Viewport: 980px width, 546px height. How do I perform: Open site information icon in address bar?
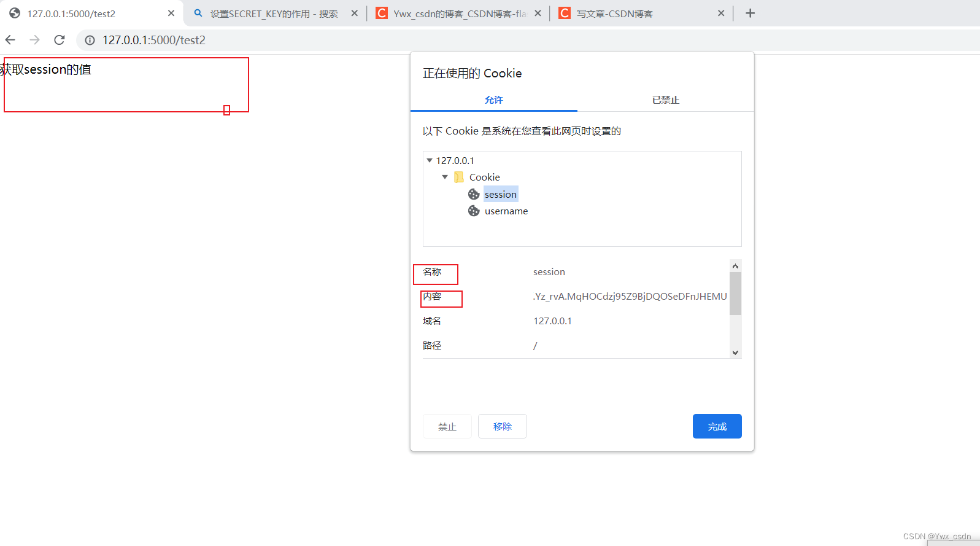90,40
